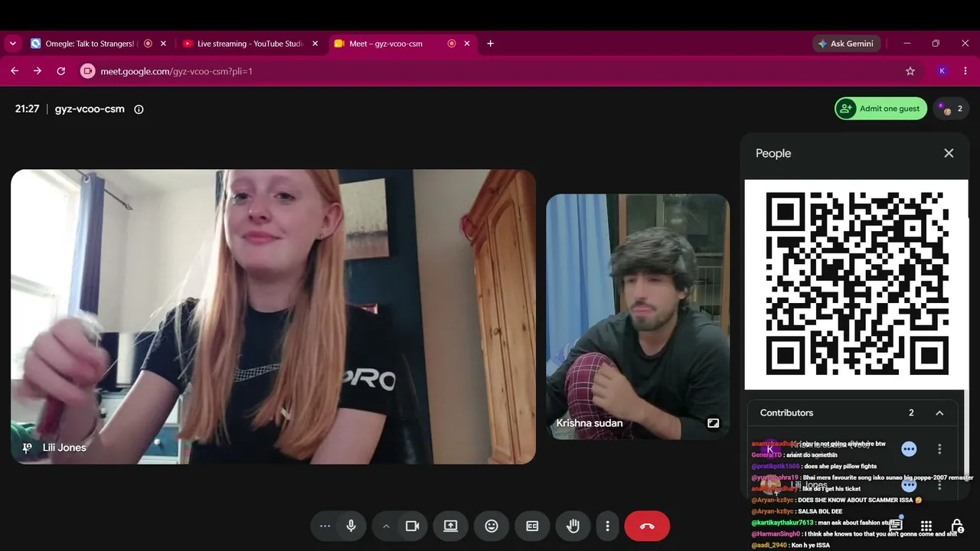Show meeting details info icon

[x=139, y=109]
